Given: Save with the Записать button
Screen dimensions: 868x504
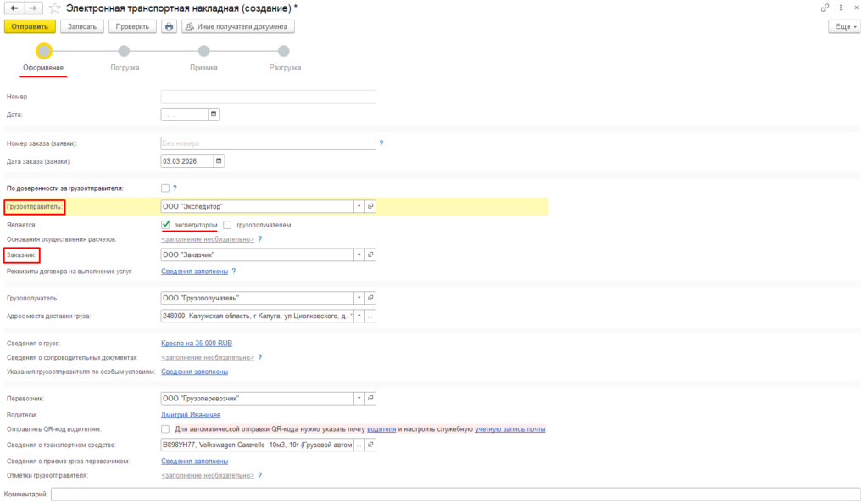Looking at the screenshot, I should 82,26.
